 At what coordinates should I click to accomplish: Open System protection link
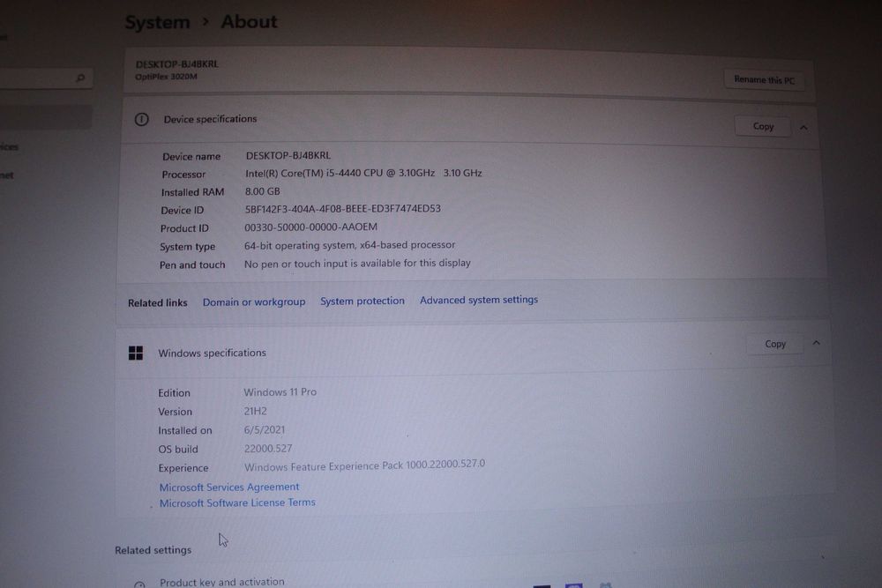363,301
